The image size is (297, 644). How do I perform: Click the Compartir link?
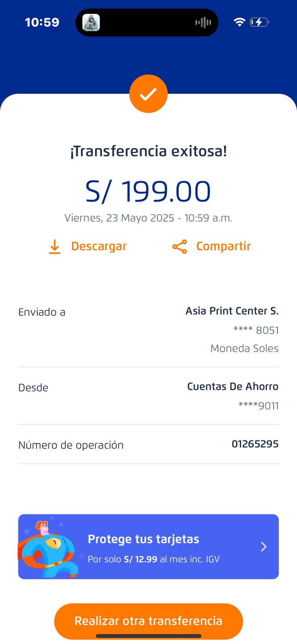(x=223, y=246)
